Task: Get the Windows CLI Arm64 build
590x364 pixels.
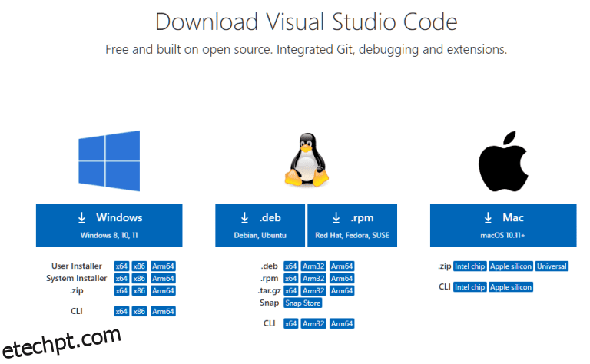Action: [163, 311]
